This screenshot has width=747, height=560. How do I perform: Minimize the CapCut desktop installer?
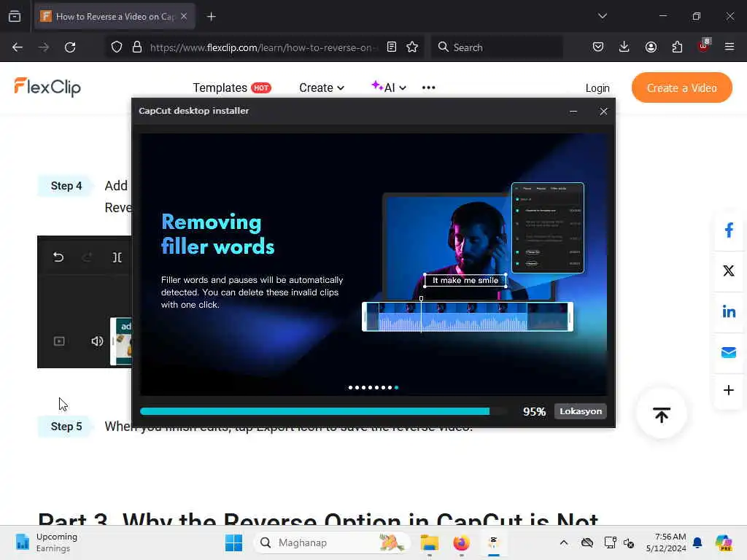tap(573, 112)
